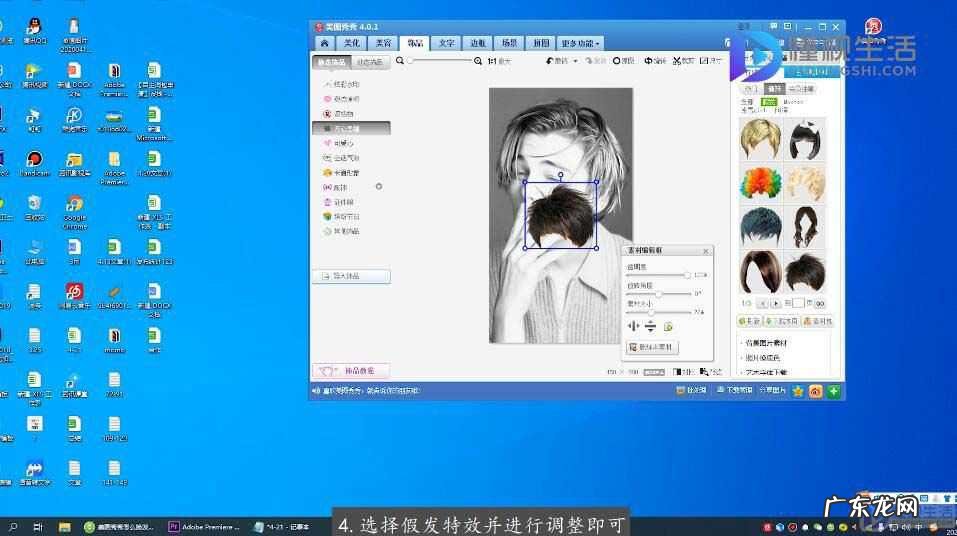Click the zoom out magnifier icon
Viewport: 957px width, 536px height.
pos(400,60)
